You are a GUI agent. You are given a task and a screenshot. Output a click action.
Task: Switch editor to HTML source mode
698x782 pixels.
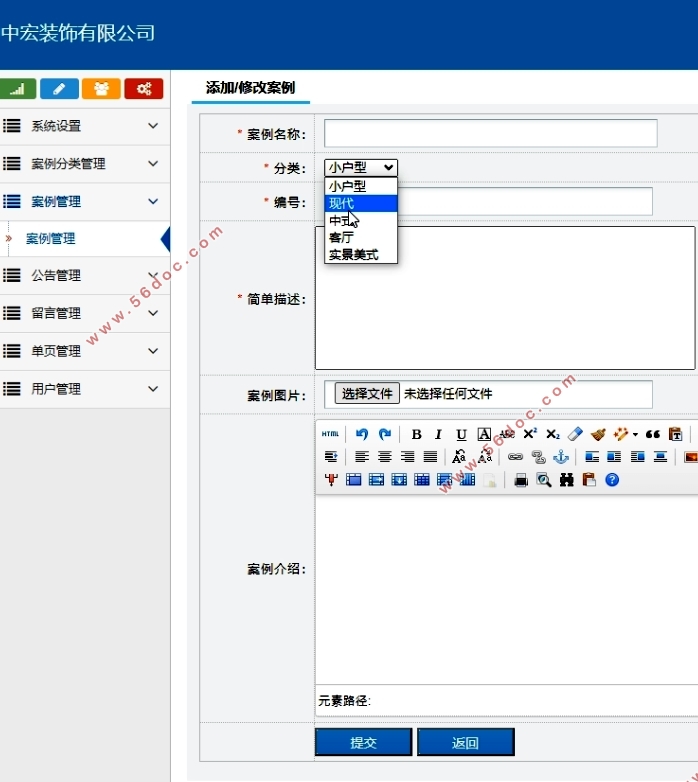[x=330, y=434]
